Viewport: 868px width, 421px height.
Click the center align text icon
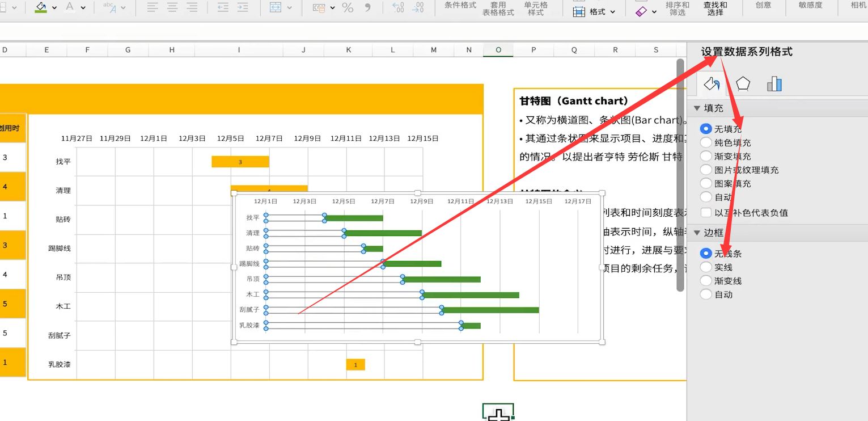(x=172, y=7)
